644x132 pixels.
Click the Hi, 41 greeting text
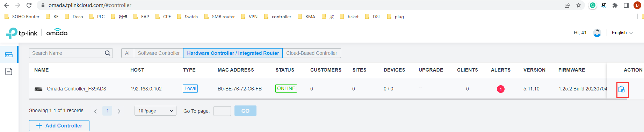(x=580, y=32)
